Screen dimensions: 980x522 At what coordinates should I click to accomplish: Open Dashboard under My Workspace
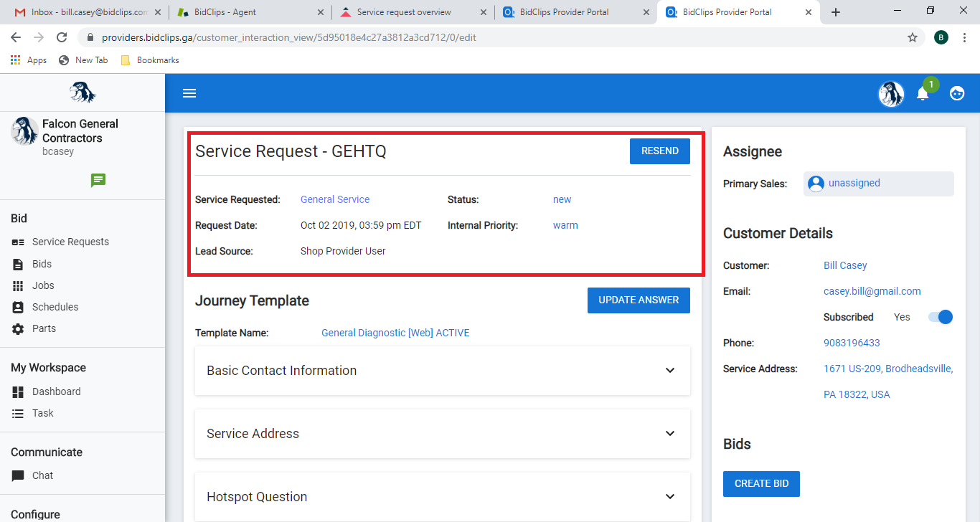[56, 392]
